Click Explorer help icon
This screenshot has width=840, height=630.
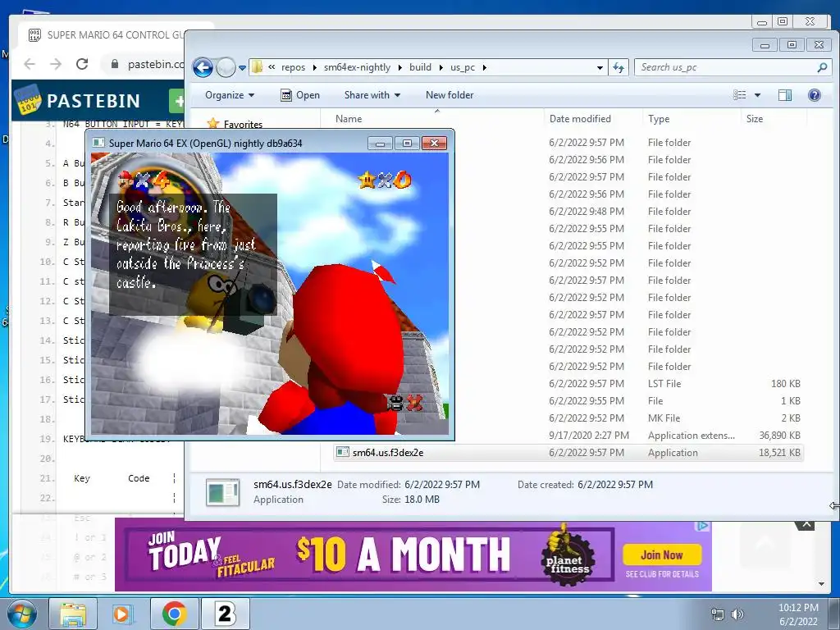coord(815,95)
